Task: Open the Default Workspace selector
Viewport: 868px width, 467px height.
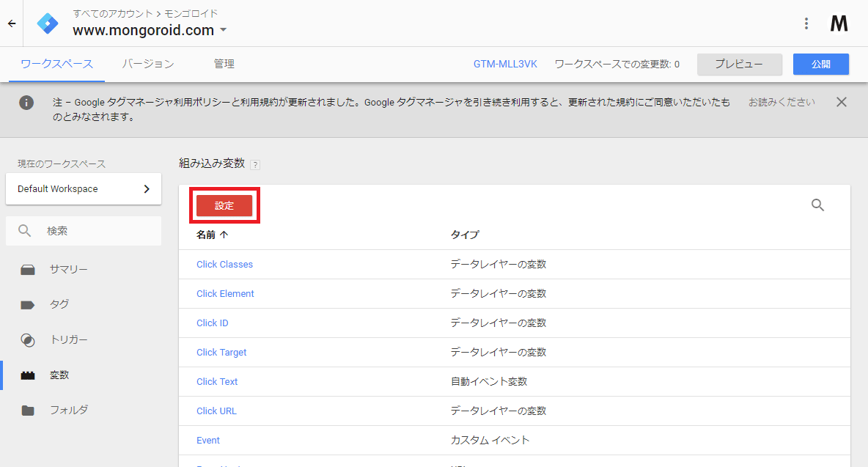Action: (84, 188)
